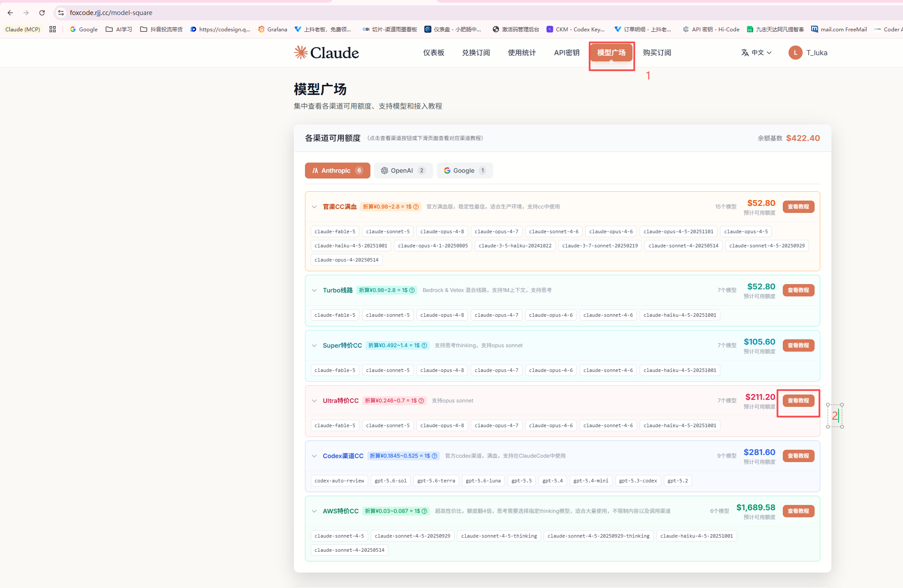Click the help icon on Ultra特价CC rate
The height and width of the screenshot is (588, 903).
[421, 401]
